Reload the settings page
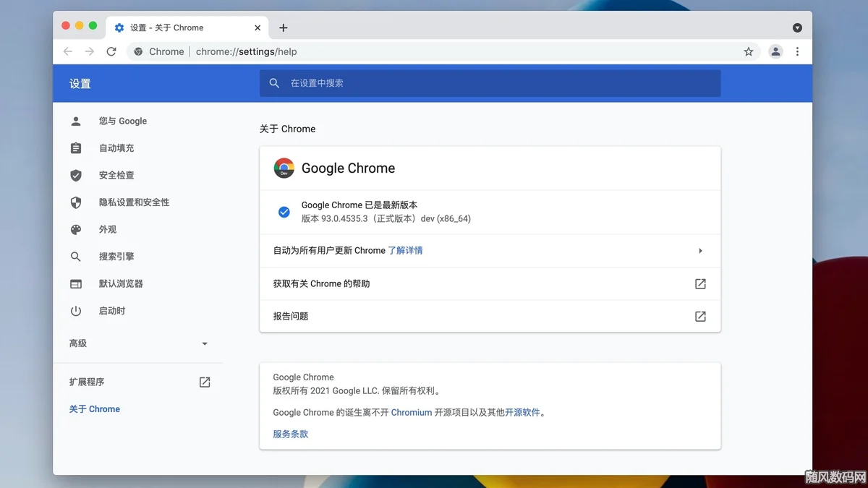The width and height of the screenshot is (868, 488). [x=111, y=51]
